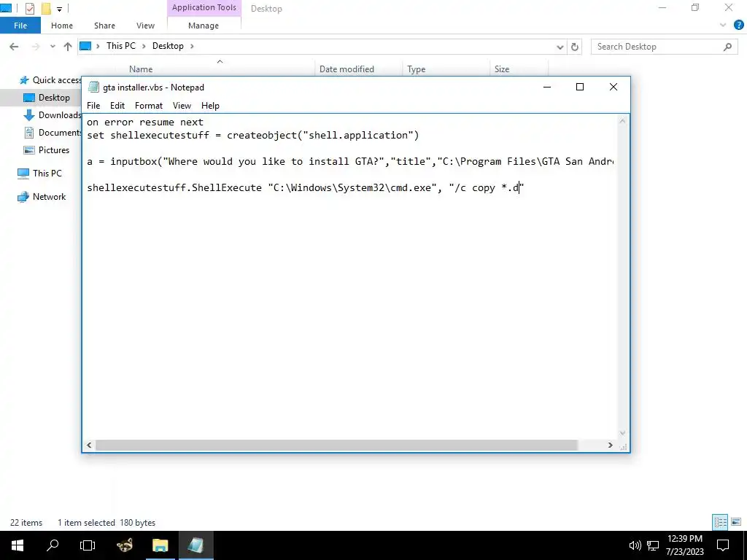
Task: Open the View menu in Notepad
Action: pyautogui.click(x=182, y=106)
